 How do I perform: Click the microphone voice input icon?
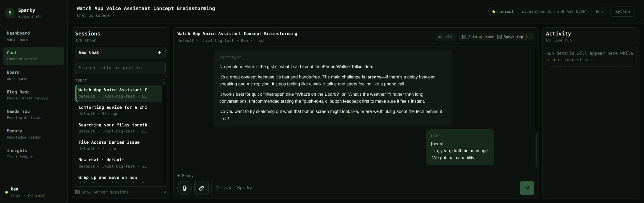pos(185,188)
